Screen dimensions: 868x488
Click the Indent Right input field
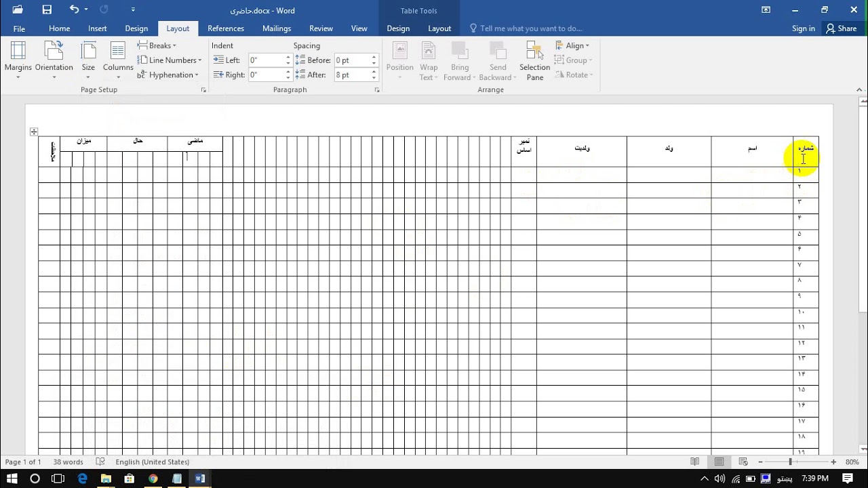tap(267, 75)
